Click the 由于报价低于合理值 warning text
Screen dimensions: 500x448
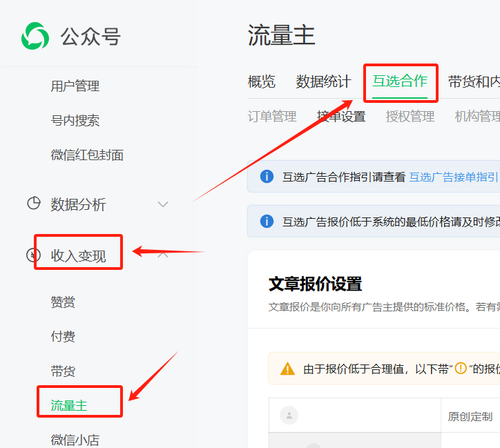401,369
